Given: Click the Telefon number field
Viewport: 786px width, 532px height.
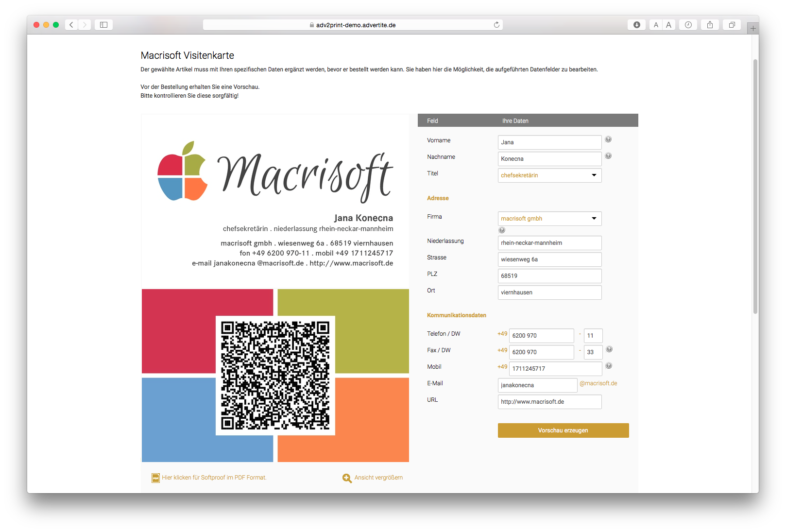Looking at the screenshot, I should (x=541, y=336).
